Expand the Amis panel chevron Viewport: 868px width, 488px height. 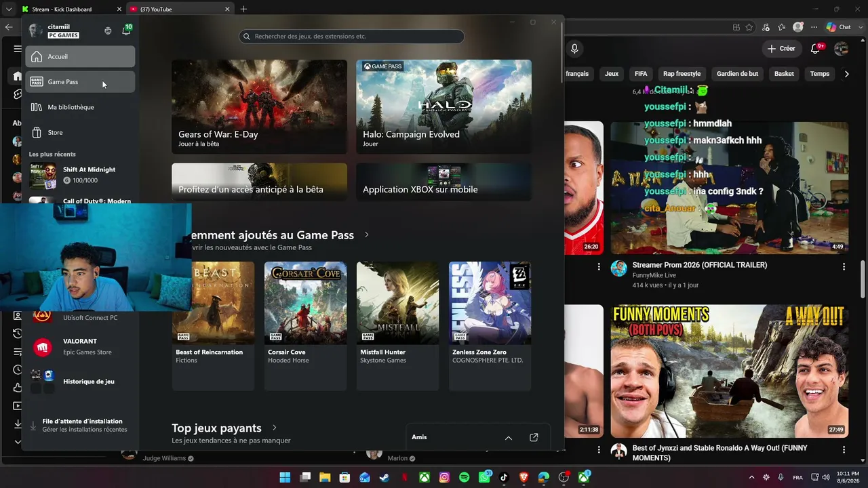coord(509,438)
